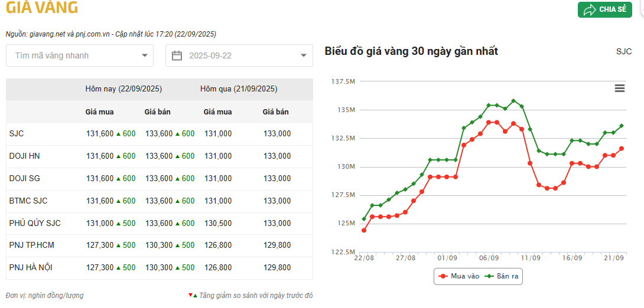Click the red down triangle legend icon
644x308 pixels.
[190, 294]
